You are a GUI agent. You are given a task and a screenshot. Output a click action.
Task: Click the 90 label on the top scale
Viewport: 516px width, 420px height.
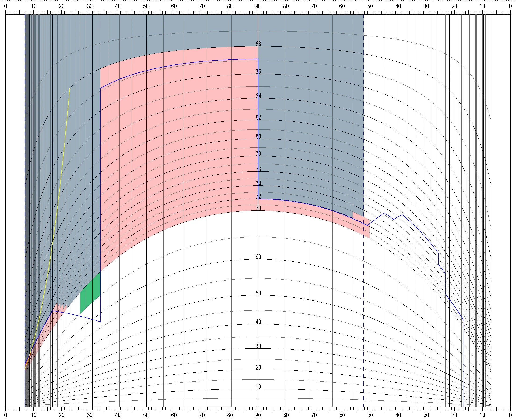(x=258, y=7)
